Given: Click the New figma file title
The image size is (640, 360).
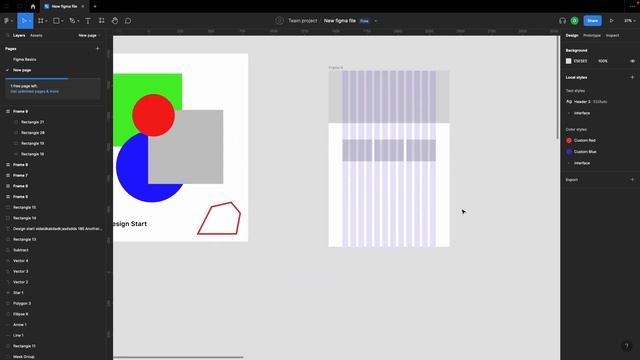Looking at the screenshot, I should [340, 21].
